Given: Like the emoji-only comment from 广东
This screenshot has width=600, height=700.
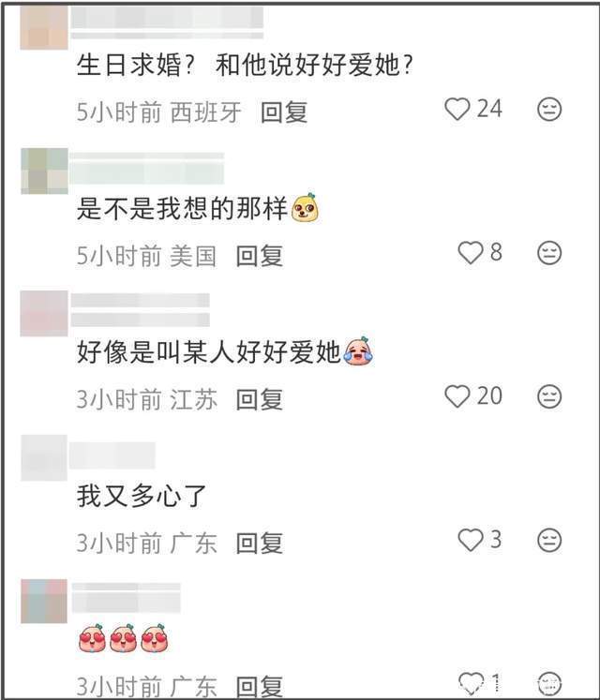Looking at the screenshot, I should tap(472, 683).
